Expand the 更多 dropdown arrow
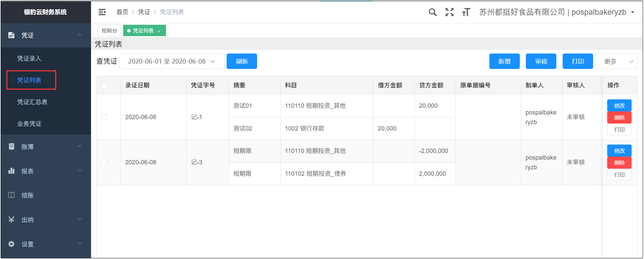644x259 pixels. (x=631, y=62)
